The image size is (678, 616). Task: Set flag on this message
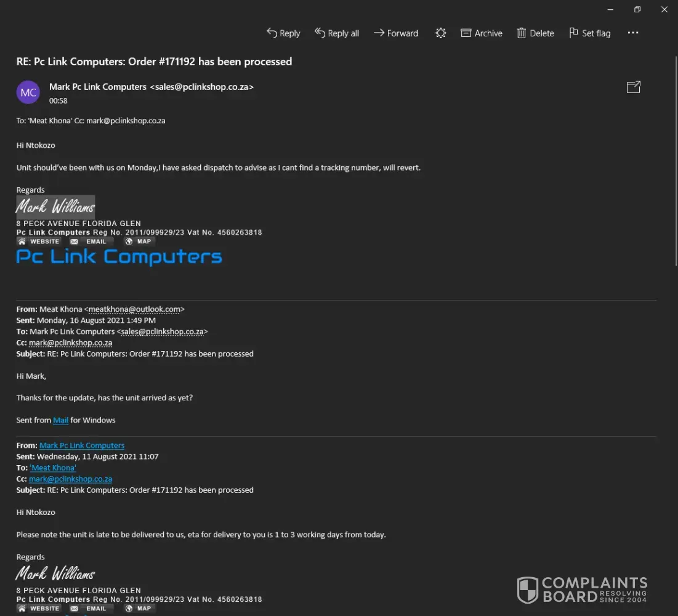[x=589, y=33]
